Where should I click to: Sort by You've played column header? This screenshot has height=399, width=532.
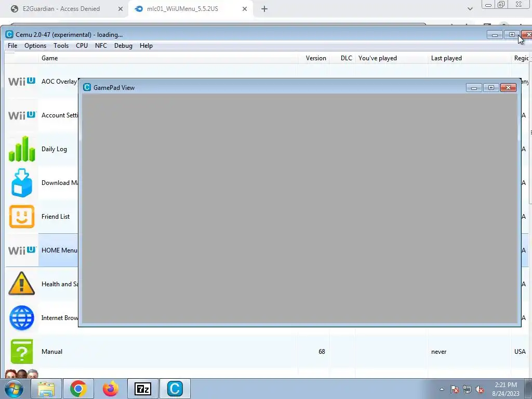coord(378,58)
